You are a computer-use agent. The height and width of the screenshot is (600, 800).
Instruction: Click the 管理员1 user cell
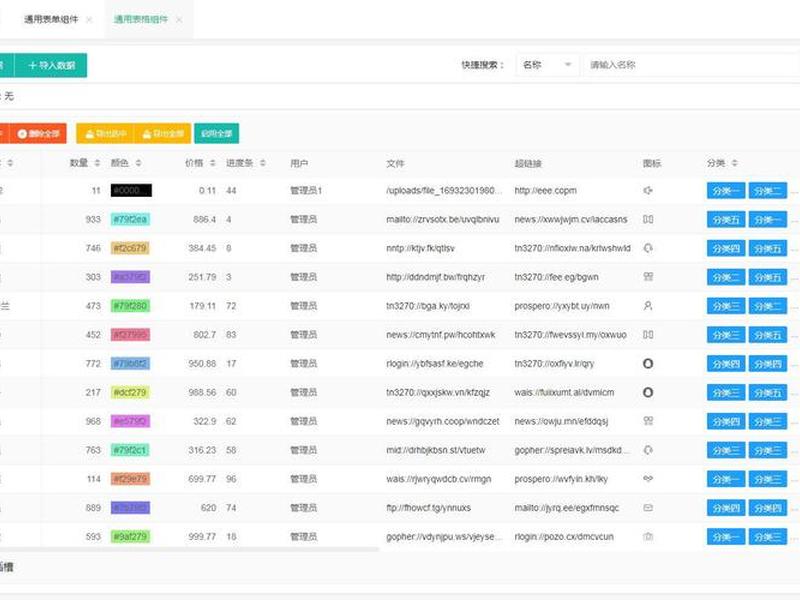(x=306, y=190)
